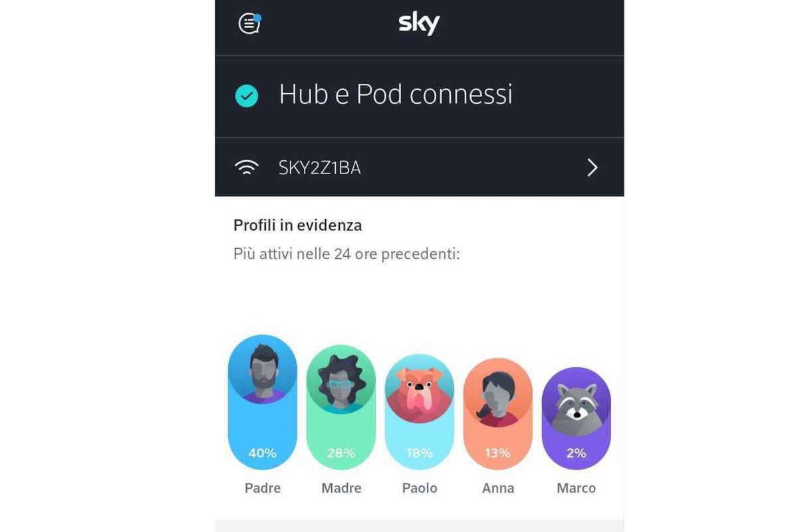Viewport: 798px width, 532px height.
Task: Tap the Wi-Fi signal icon
Action: [x=247, y=168]
